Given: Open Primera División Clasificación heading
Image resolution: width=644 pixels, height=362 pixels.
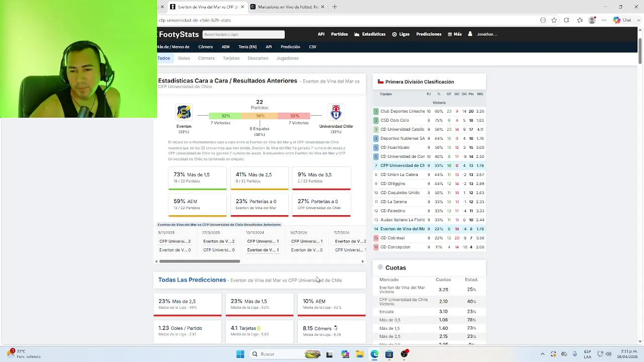Looking at the screenshot, I should pyautogui.click(x=420, y=81).
